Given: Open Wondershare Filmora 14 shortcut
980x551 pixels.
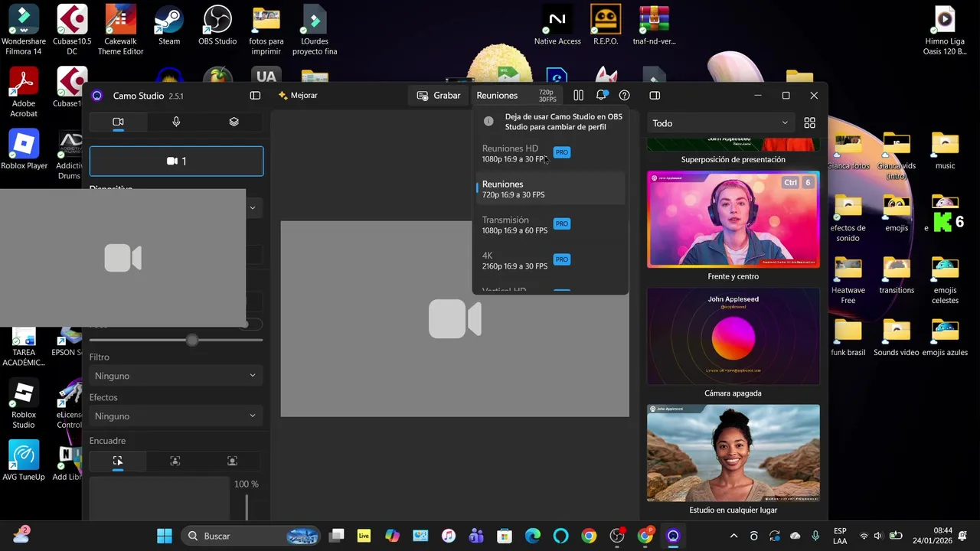Looking at the screenshot, I should point(24,31).
